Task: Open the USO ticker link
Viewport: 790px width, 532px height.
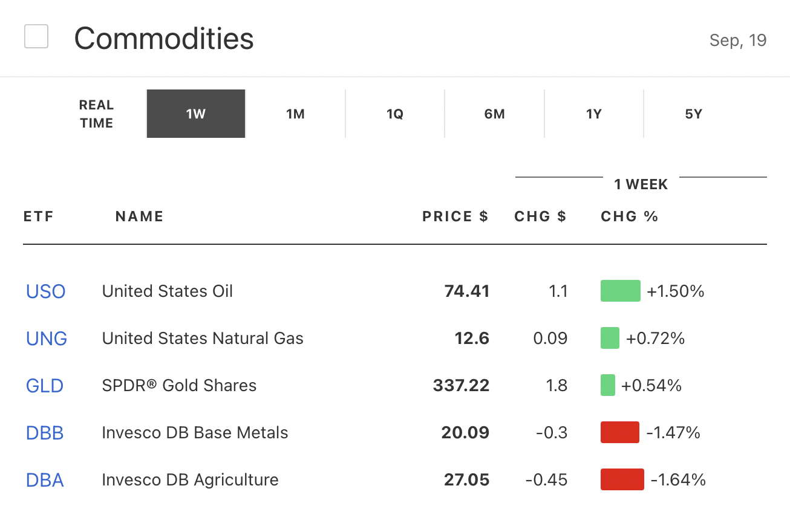Action: 45,291
